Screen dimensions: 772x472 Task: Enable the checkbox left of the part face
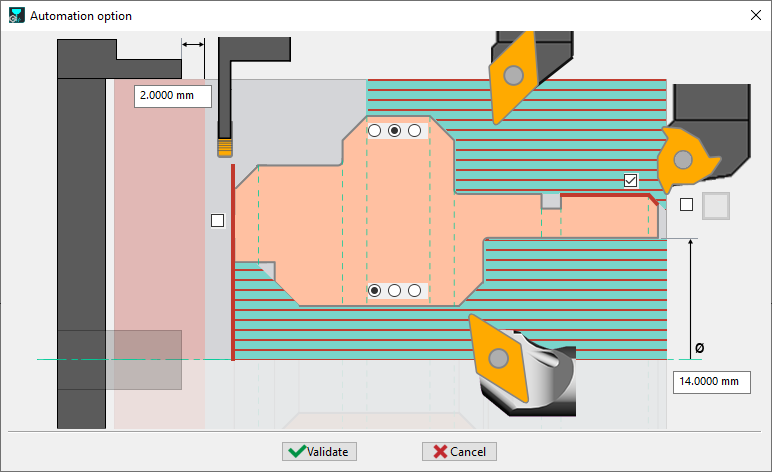tap(218, 220)
